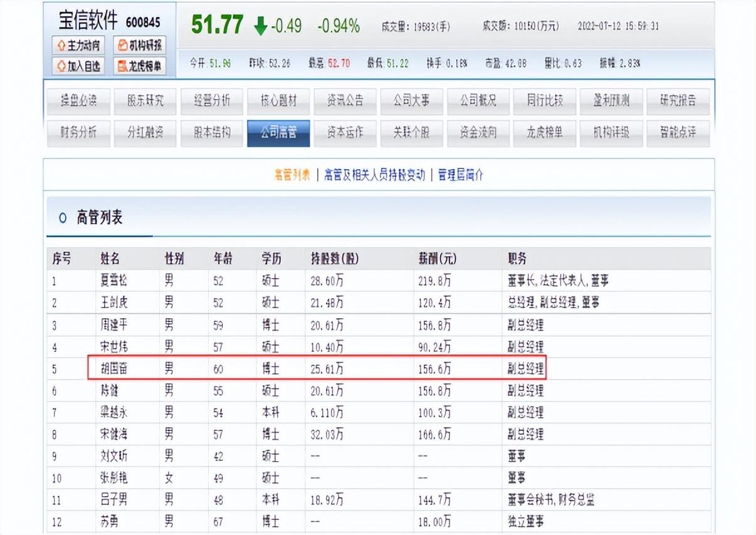This screenshot has height=535, width=756.
Task: Open the 股本结构 tab
Action: click(212, 133)
